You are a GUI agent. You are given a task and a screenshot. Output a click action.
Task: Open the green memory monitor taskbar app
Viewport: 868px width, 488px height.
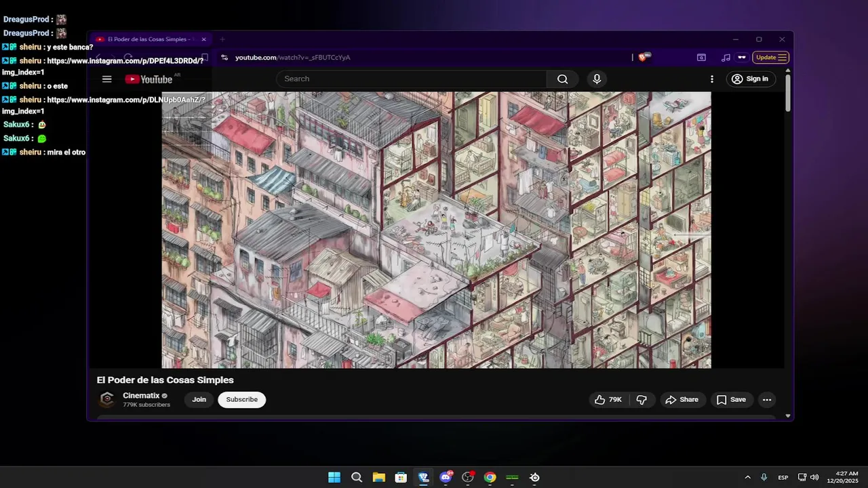pos(512,477)
